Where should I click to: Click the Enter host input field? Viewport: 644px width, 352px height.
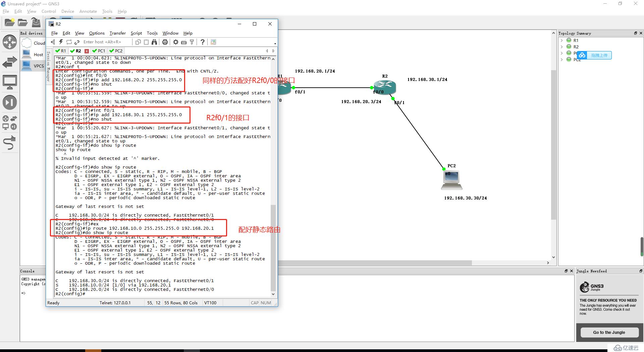(x=107, y=42)
